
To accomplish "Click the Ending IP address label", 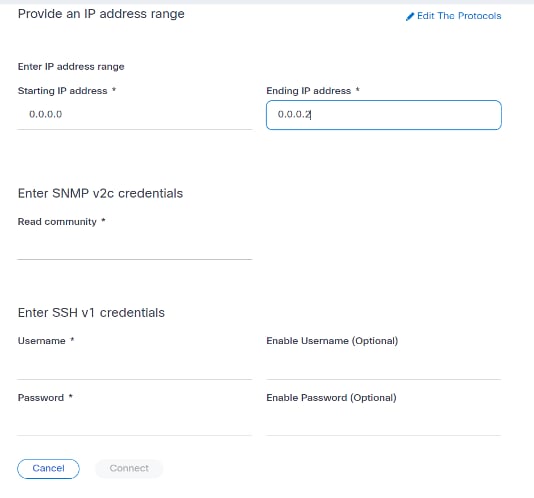I will (x=309, y=91).
